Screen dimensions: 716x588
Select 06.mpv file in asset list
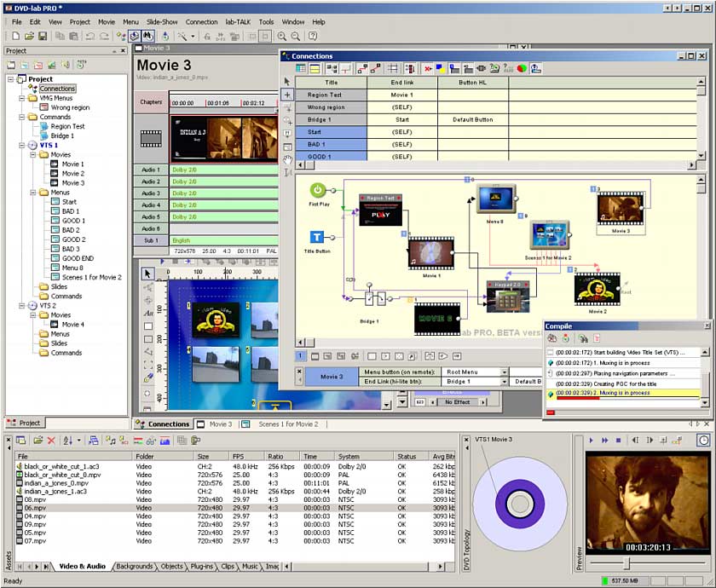[x=35, y=508]
